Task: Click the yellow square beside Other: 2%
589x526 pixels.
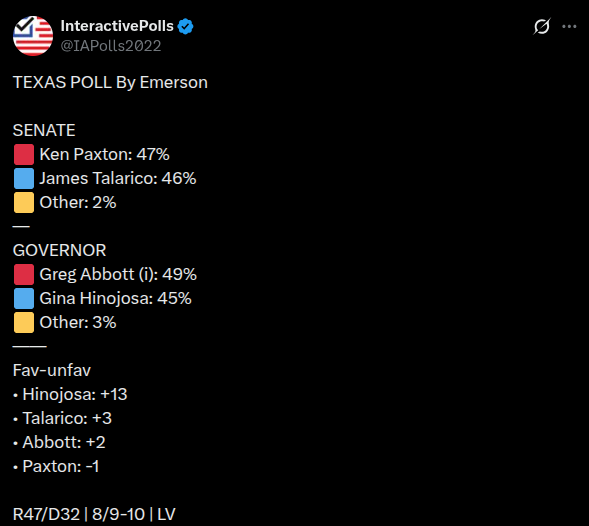Action: click(x=24, y=203)
